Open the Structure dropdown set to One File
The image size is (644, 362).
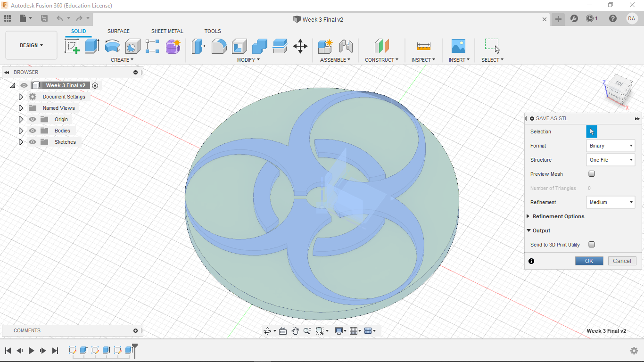[x=611, y=160]
